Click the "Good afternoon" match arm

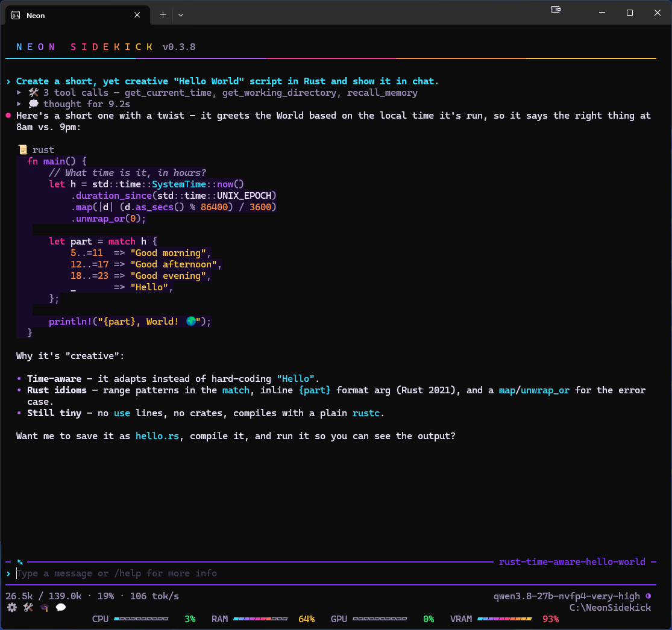coord(146,264)
